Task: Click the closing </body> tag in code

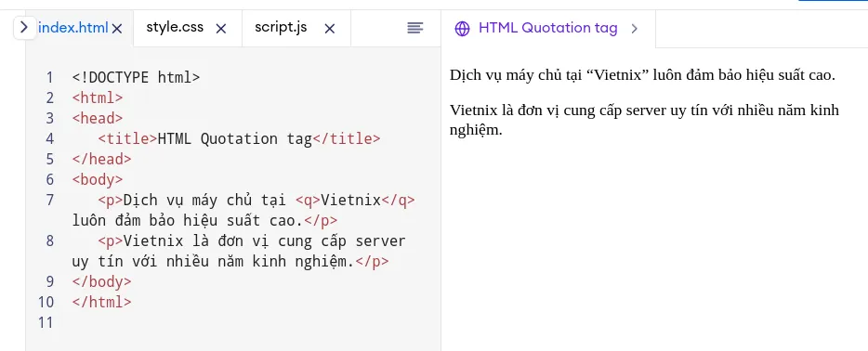Action: [102, 282]
